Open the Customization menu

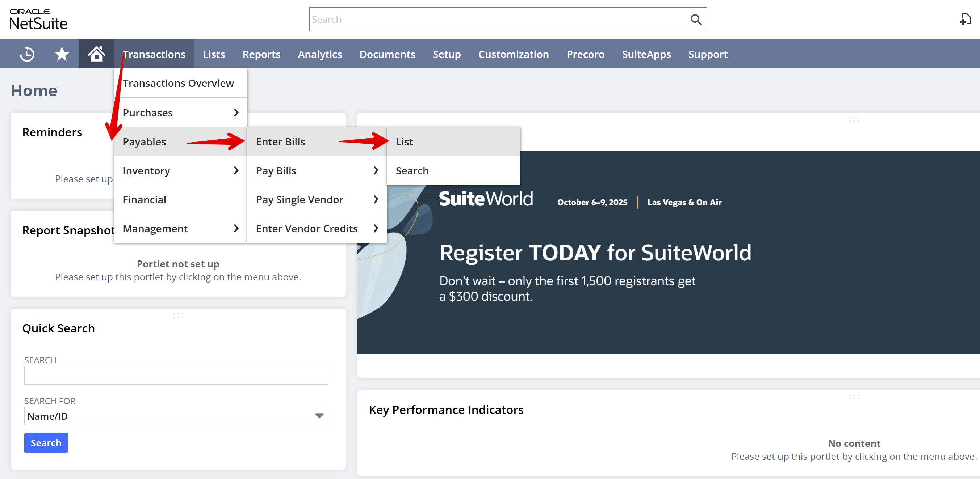coord(514,54)
